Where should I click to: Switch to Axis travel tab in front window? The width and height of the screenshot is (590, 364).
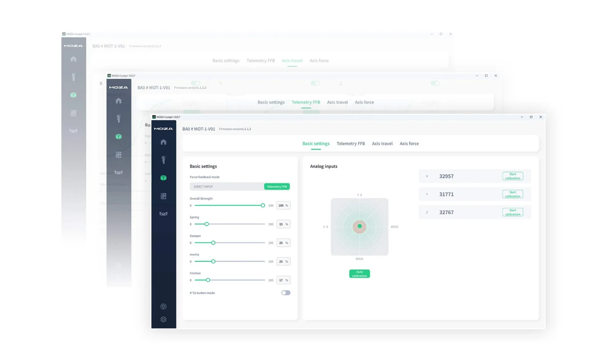pos(382,144)
